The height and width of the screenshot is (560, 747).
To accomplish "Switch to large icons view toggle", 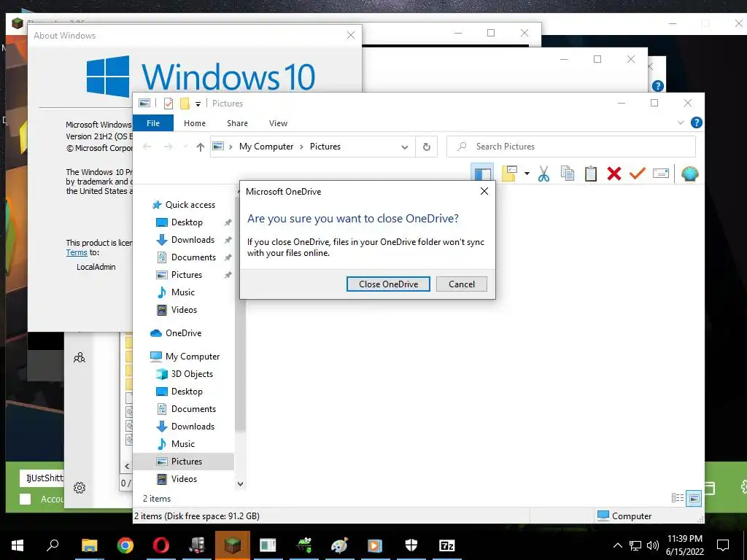I will tap(694, 498).
